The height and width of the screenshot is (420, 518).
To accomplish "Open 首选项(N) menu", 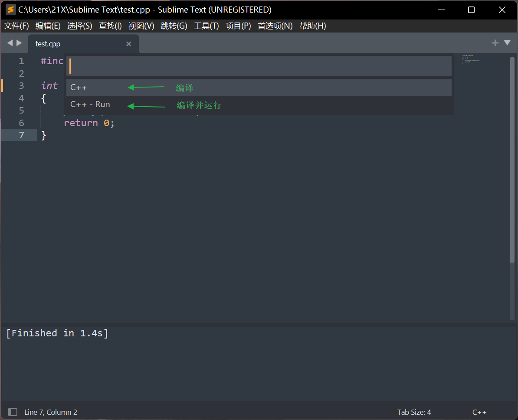I will (275, 26).
